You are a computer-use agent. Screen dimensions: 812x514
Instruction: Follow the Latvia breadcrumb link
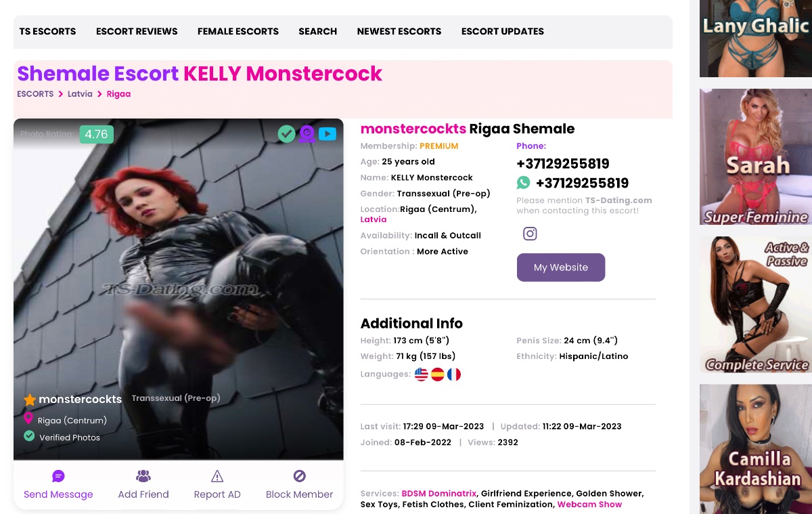click(80, 94)
